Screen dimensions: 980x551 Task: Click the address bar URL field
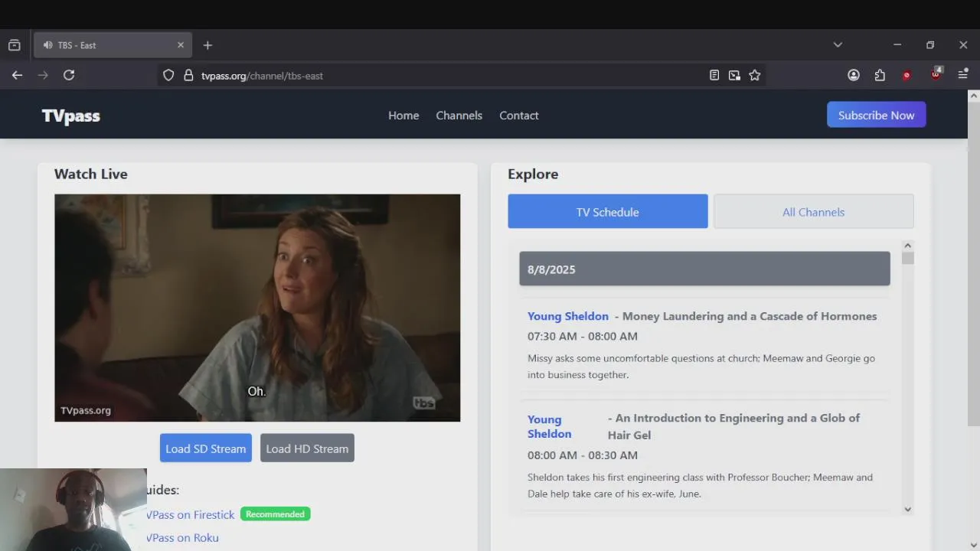tap(452, 76)
